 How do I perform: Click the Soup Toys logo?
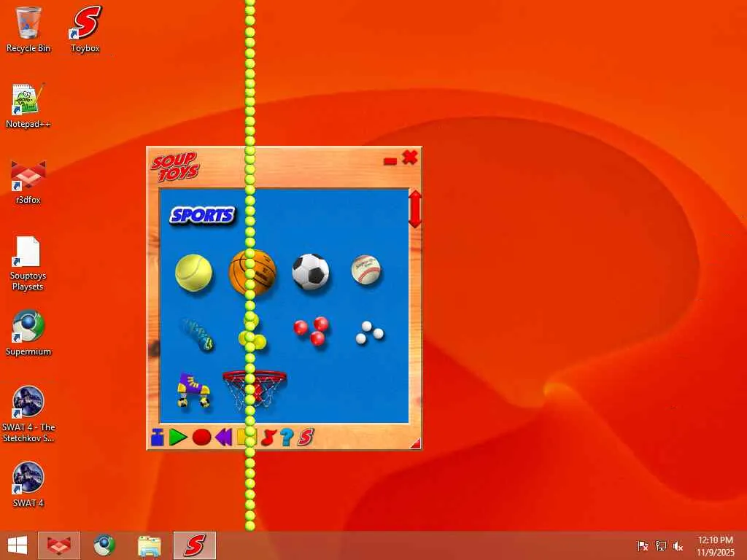coord(175,167)
